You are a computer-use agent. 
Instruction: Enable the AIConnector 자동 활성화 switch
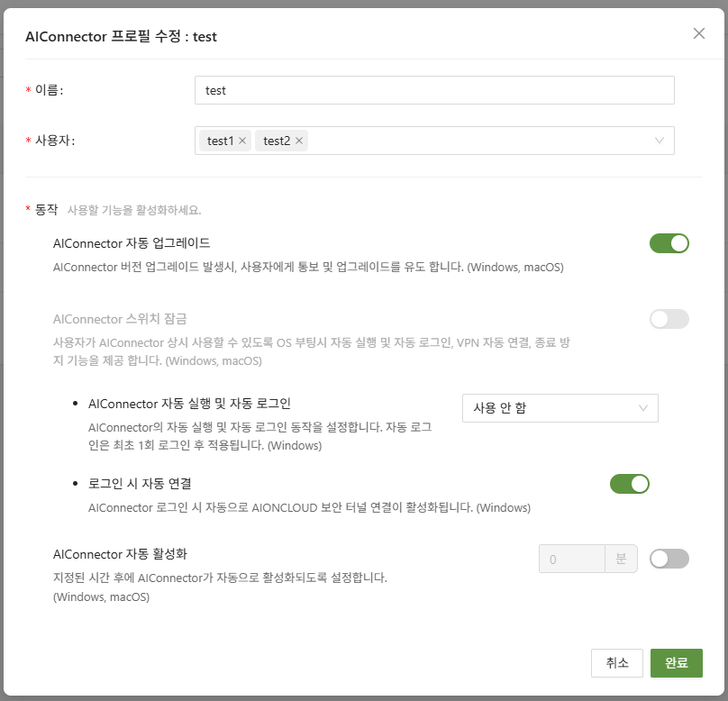point(669,559)
